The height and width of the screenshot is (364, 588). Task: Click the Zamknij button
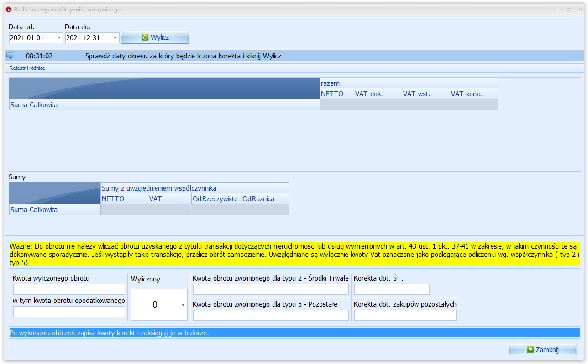point(542,349)
